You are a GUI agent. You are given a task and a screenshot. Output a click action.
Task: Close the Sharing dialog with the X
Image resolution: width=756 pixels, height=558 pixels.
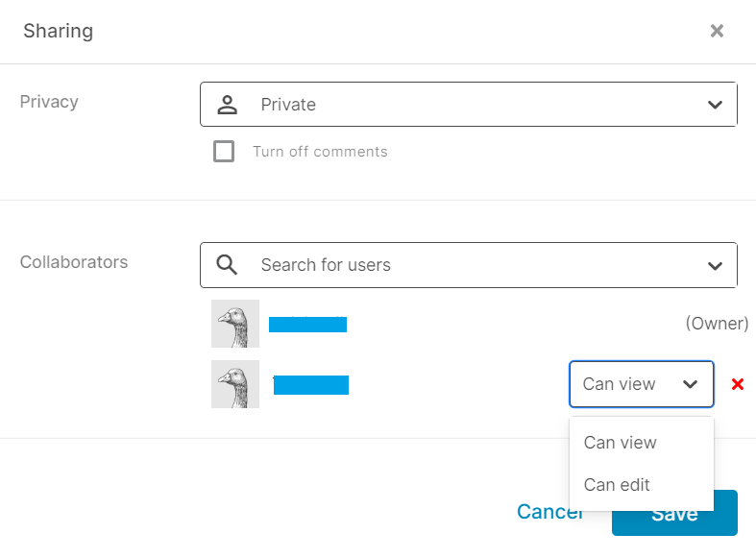(717, 31)
